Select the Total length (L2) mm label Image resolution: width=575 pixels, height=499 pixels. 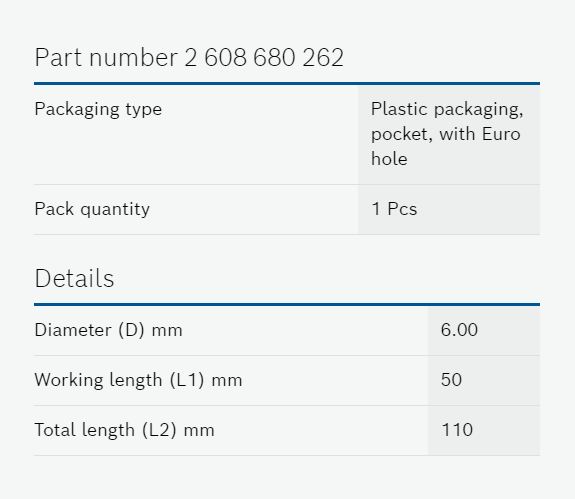124,430
